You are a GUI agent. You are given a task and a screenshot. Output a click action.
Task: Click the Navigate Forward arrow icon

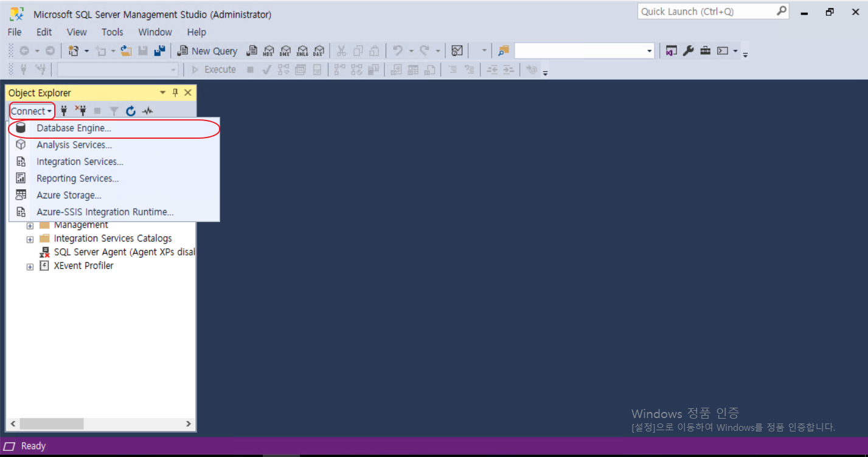tap(50, 51)
